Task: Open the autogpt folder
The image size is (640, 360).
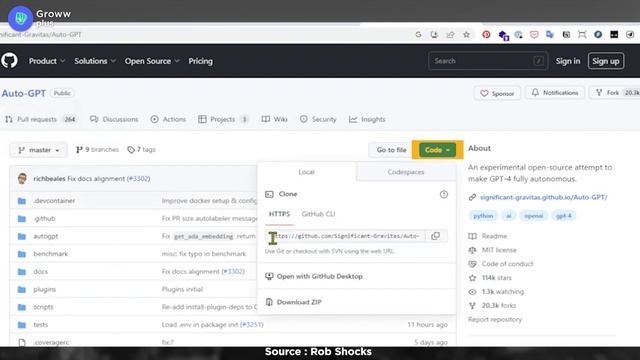Action: click(x=46, y=236)
